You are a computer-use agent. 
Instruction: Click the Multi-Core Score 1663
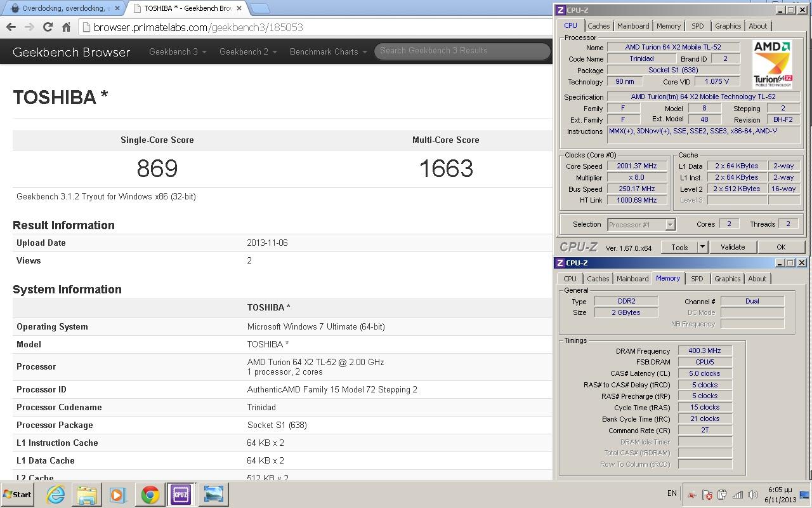pos(446,168)
